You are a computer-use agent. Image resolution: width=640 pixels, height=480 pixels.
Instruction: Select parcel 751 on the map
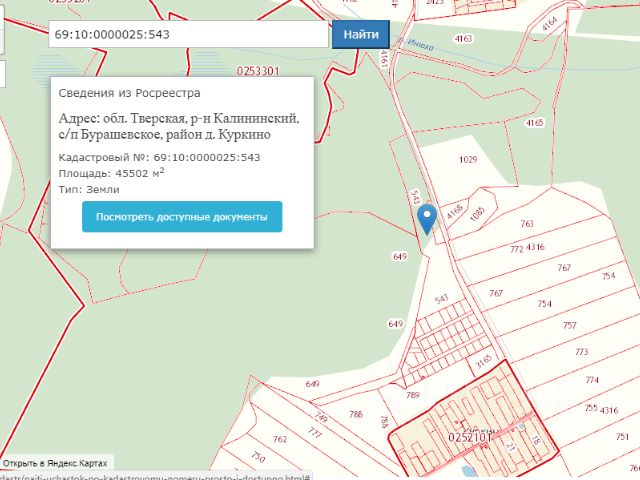tap(622, 437)
